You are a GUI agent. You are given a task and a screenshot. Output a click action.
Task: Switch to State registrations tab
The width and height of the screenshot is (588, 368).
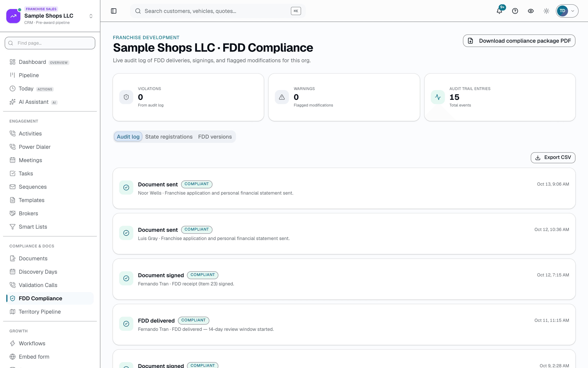tap(169, 137)
